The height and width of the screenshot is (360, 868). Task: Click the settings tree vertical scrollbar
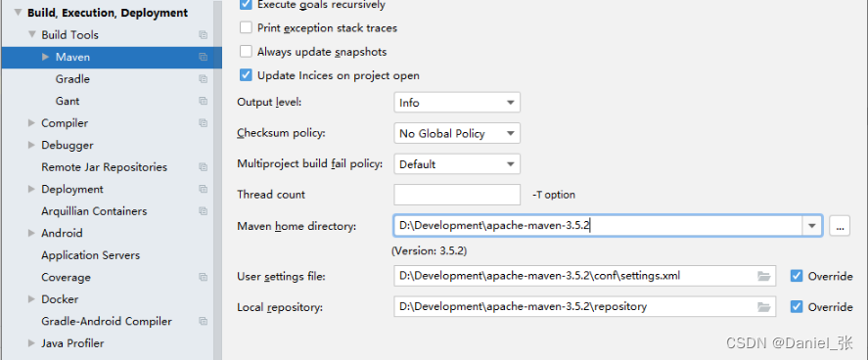pyautogui.click(x=217, y=180)
